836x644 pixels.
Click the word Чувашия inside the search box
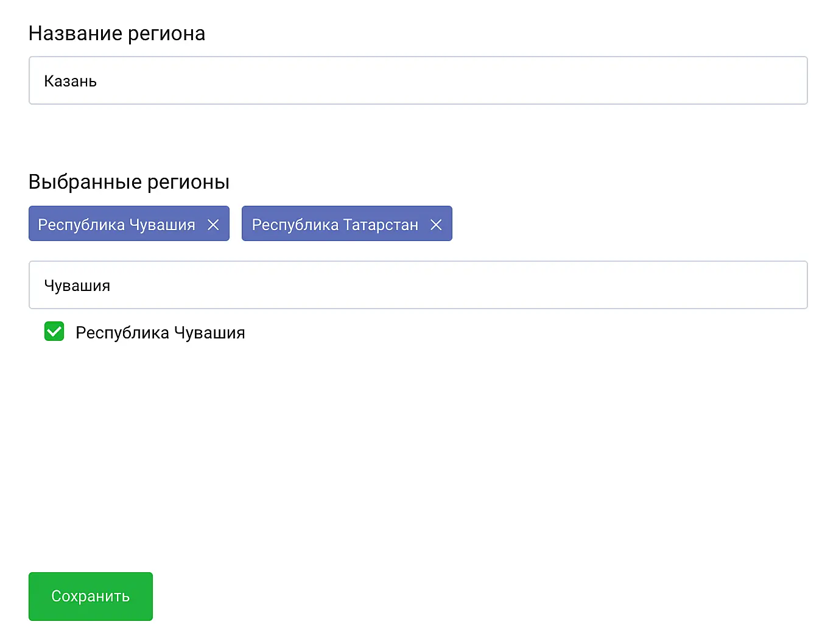(x=77, y=286)
